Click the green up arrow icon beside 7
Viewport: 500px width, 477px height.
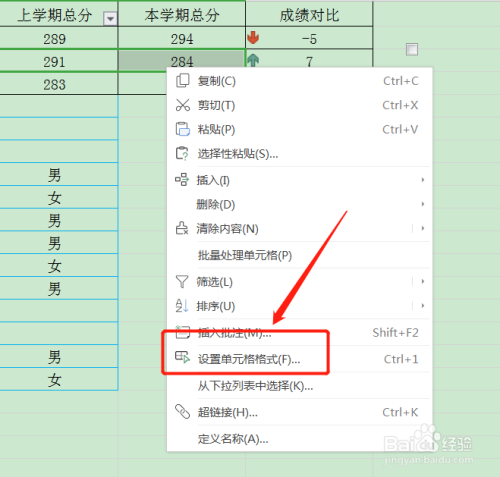(x=253, y=60)
